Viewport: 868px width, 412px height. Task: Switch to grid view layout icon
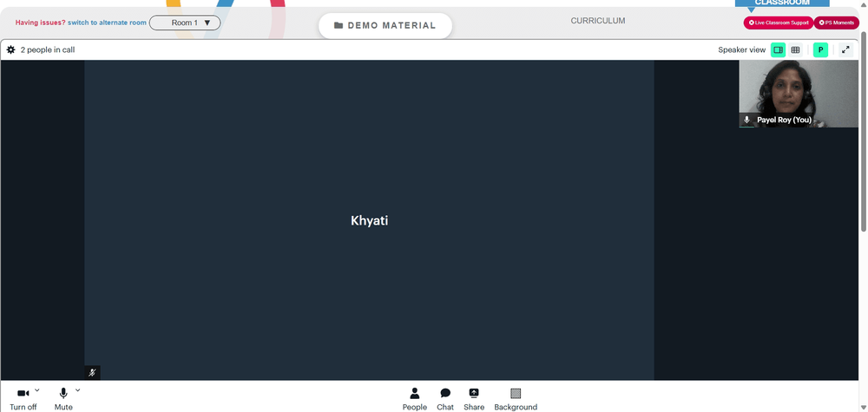pos(795,49)
